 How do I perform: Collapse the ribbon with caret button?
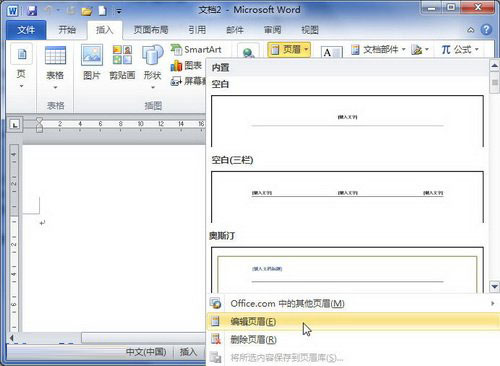pos(471,30)
